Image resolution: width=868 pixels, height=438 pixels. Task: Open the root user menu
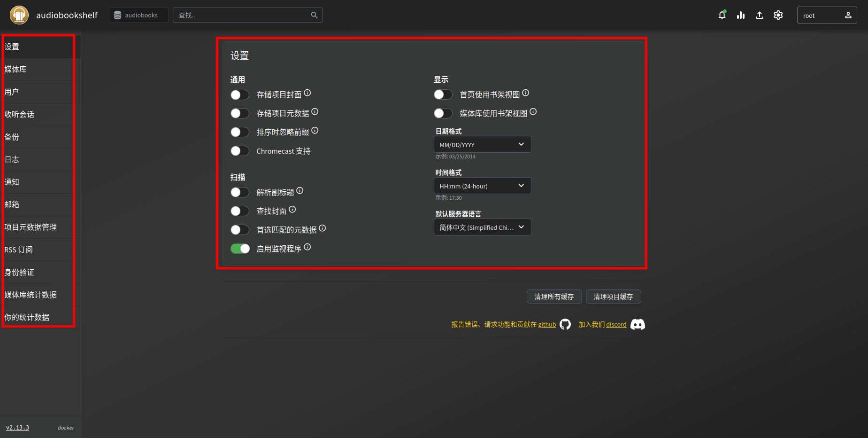[x=827, y=15]
